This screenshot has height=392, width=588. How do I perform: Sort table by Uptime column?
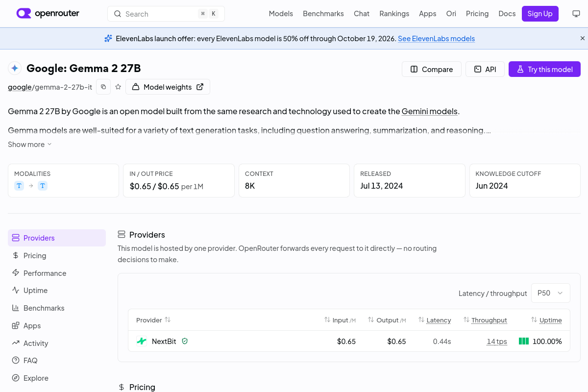pyautogui.click(x=546, y=320)
